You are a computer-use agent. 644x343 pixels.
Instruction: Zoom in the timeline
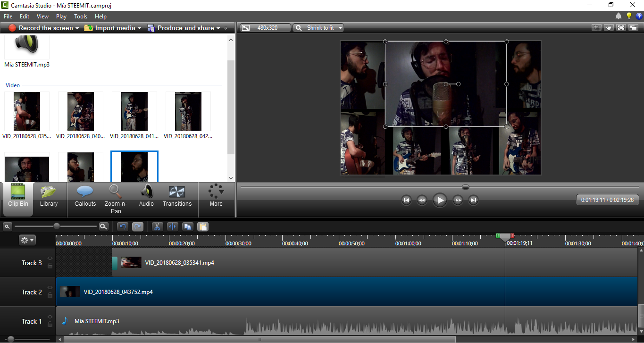(x=104, y=226)
